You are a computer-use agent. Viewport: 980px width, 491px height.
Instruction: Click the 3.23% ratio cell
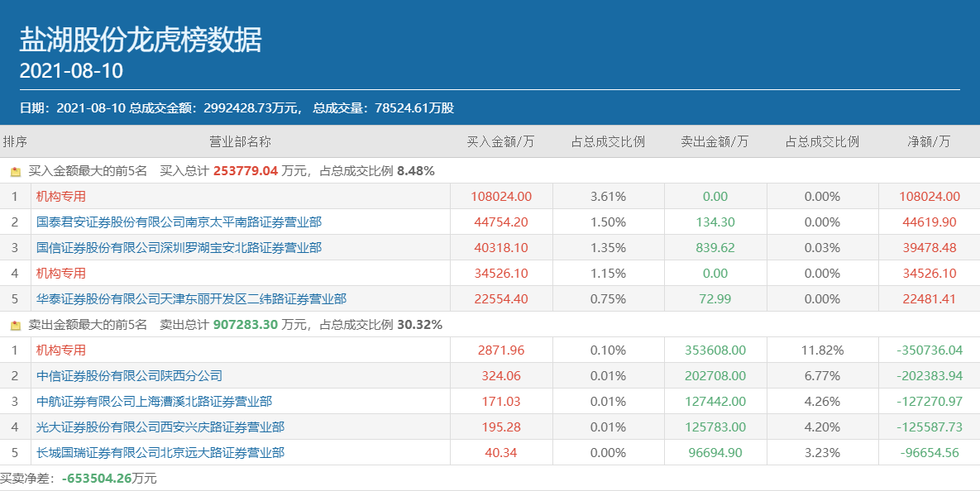point(823,452)
